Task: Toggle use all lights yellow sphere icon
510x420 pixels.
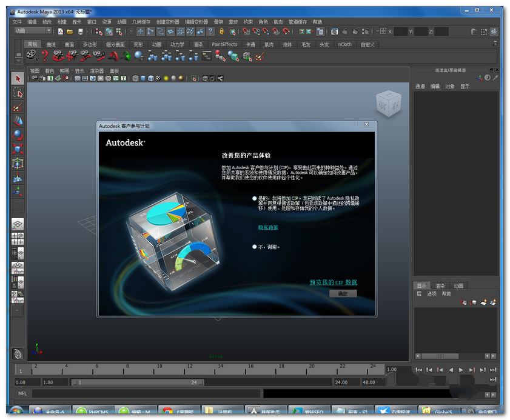Action: (x=166, y=78)
